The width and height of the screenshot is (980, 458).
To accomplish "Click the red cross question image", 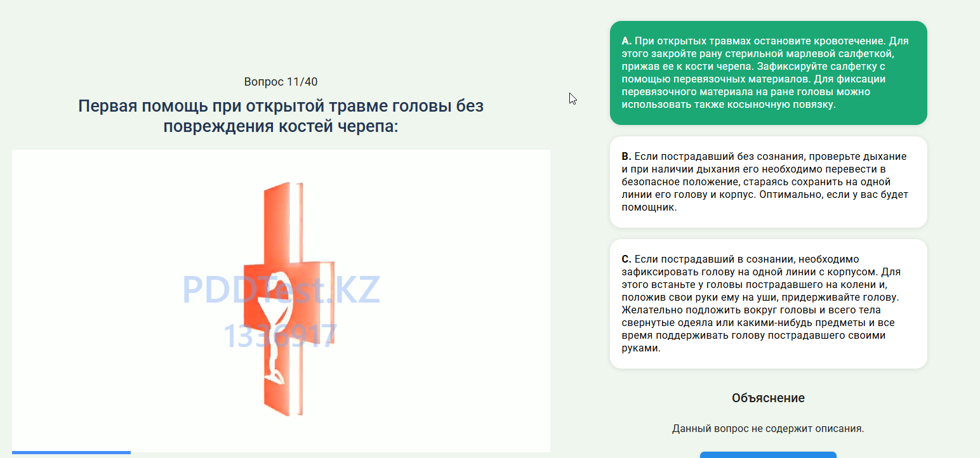I will tap(281, 300).
